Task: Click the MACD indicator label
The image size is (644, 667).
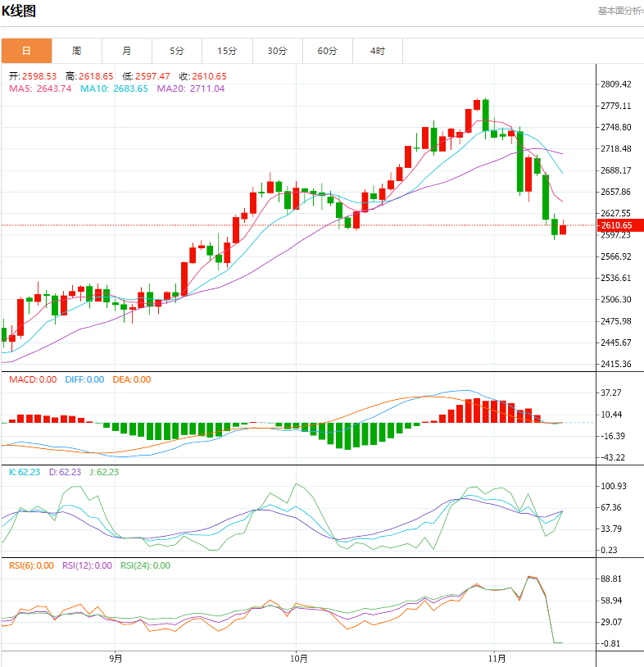Action: (33, 379)
